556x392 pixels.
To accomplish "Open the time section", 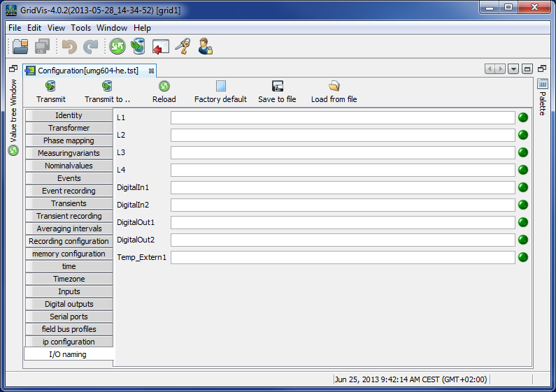I will point(69,266).
